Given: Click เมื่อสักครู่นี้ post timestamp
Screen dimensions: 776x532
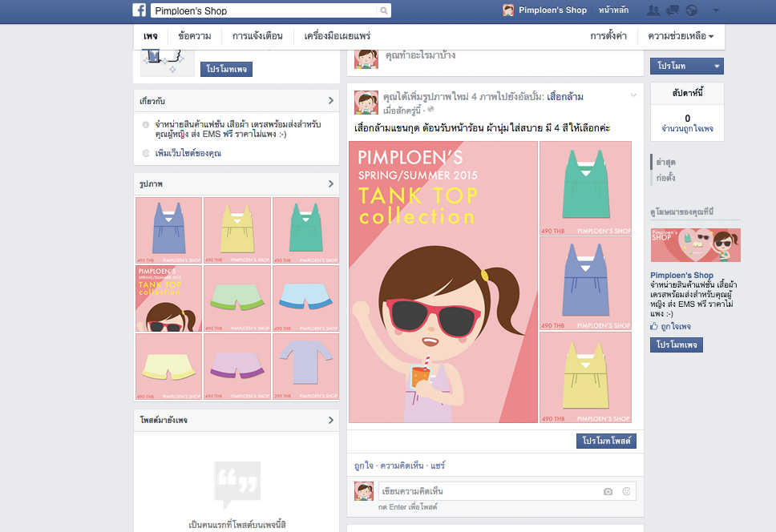Looking at the screenshot, I should [402, 110].
